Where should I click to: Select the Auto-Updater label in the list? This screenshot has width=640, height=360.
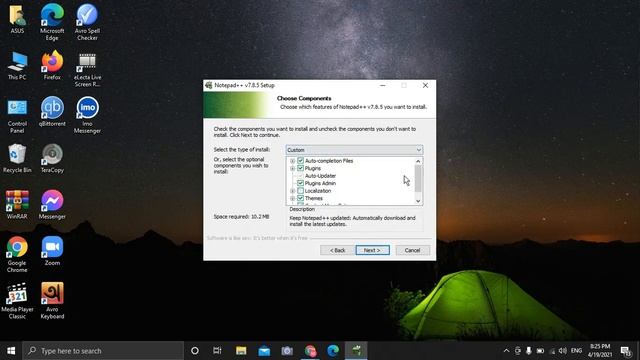[x=320, y=176]
